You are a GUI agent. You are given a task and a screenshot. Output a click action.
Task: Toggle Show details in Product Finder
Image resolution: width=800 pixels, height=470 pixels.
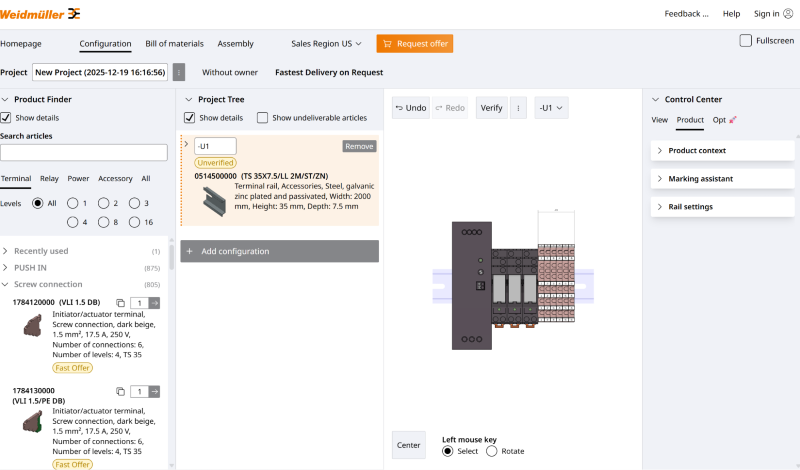click(x=6, y=118)
